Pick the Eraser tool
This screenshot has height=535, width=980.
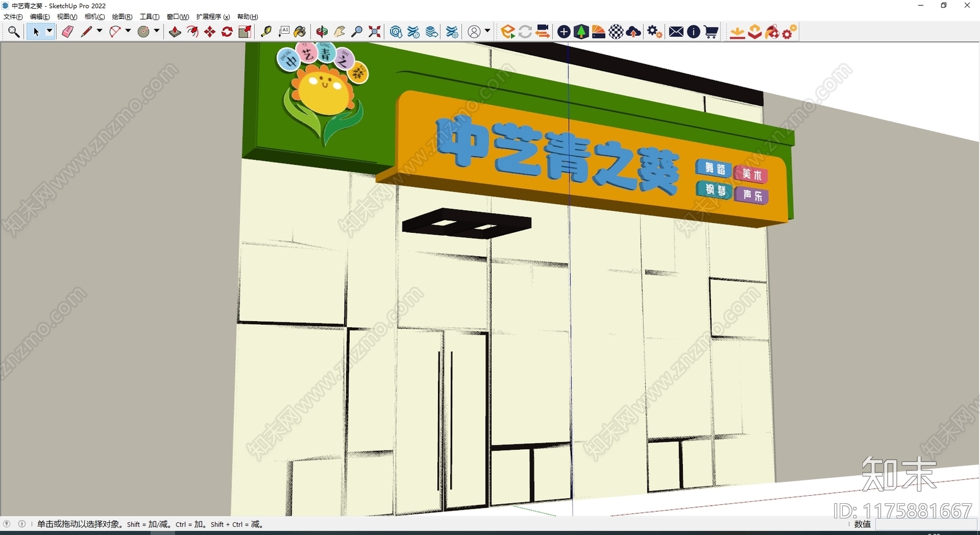click(x=67, y=32)
